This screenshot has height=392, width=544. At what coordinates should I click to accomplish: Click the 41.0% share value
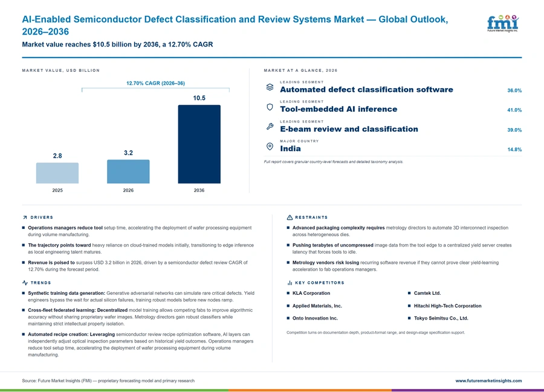[x=514, y=110]
